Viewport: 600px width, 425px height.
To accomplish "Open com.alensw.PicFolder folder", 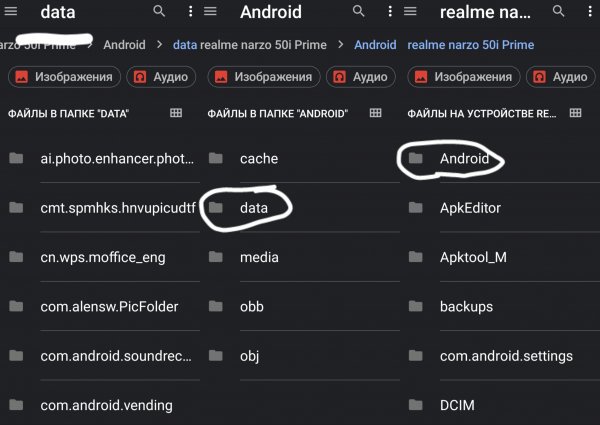I will pyautogui.click(x=101, y=306).
